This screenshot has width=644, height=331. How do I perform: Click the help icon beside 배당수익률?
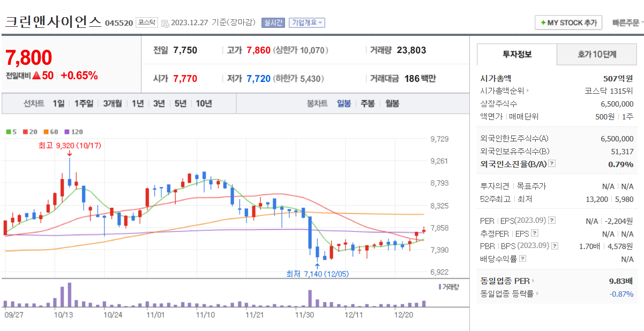[x=522, y=259]
